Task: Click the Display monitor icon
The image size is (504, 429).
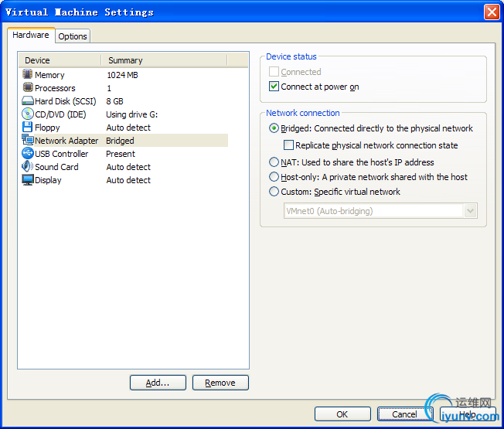Action: click(x=28, y=179)
